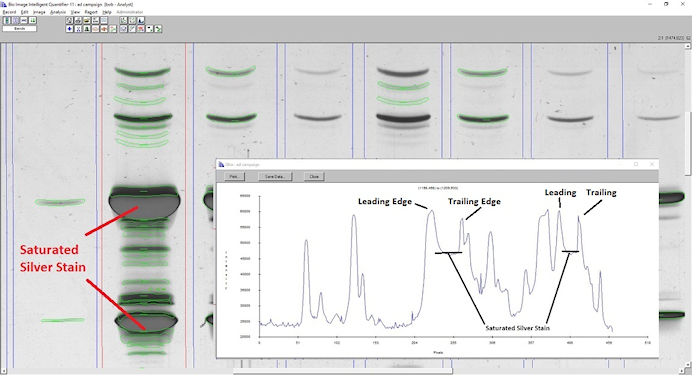Open the Image menu
Screen dimensions: 692x375
39,12
